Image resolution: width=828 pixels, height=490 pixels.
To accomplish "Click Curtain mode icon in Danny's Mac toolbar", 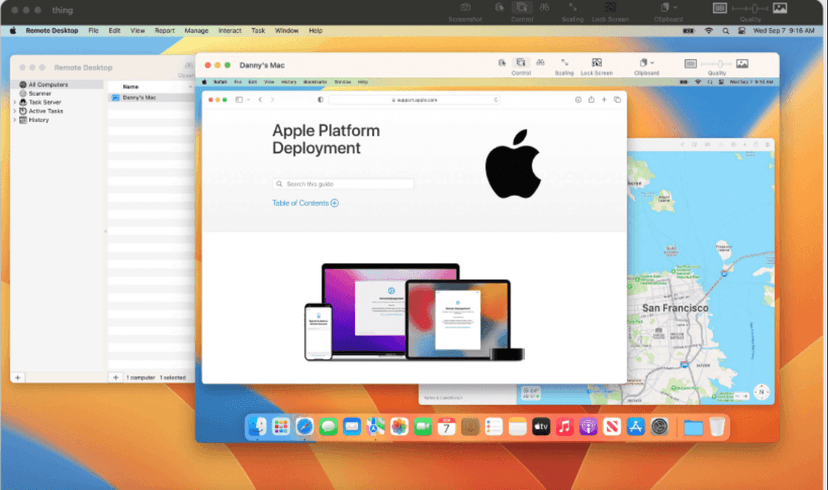I will [502, 63].
